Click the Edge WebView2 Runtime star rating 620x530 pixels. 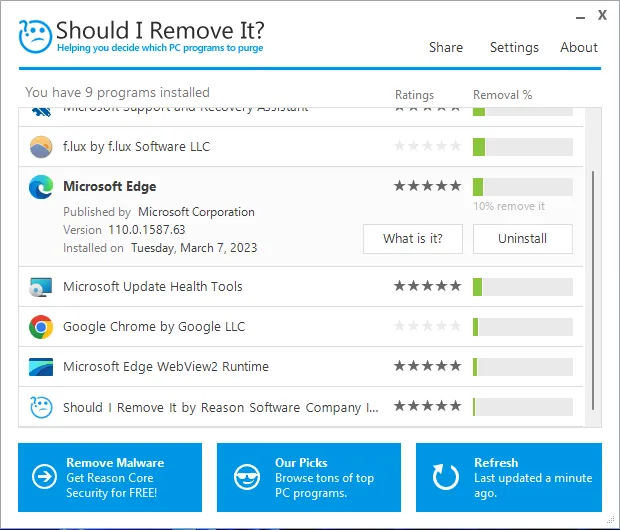point(427,366)
